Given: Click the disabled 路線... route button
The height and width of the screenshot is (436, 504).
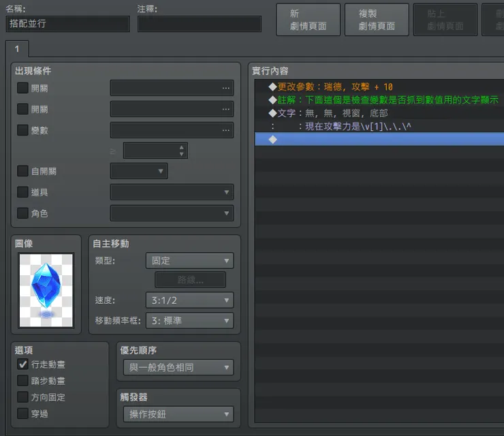Looking at the screenshot, I should click(190, 280).
